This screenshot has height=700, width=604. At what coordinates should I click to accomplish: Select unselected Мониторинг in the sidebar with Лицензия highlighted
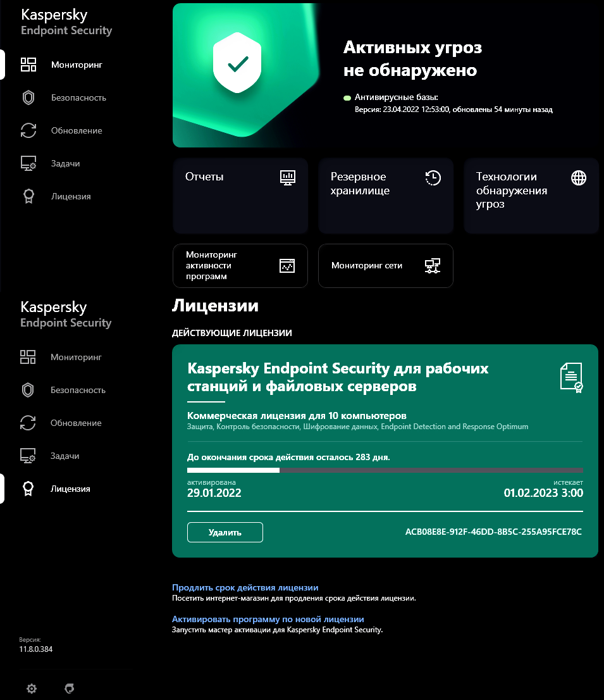click(x=76, y=357)
